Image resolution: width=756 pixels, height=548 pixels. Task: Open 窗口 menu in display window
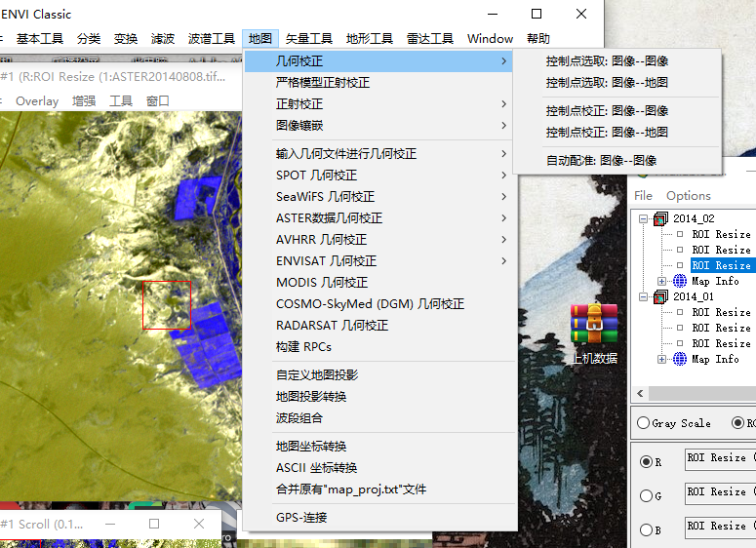[x=158, y=101]
